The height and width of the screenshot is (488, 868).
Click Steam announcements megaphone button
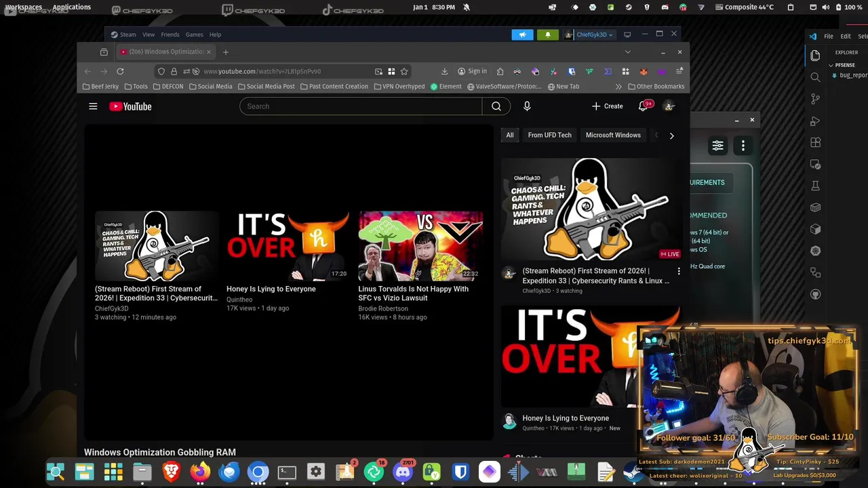tap(522, 35)
